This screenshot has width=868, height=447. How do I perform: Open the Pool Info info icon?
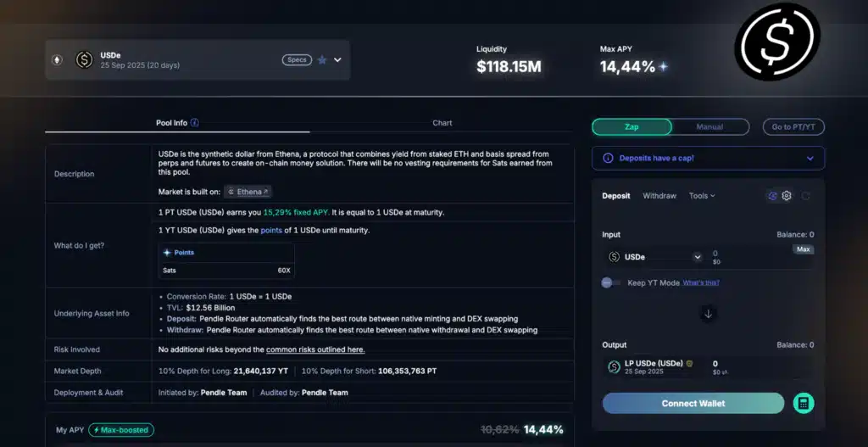(194, 123)
